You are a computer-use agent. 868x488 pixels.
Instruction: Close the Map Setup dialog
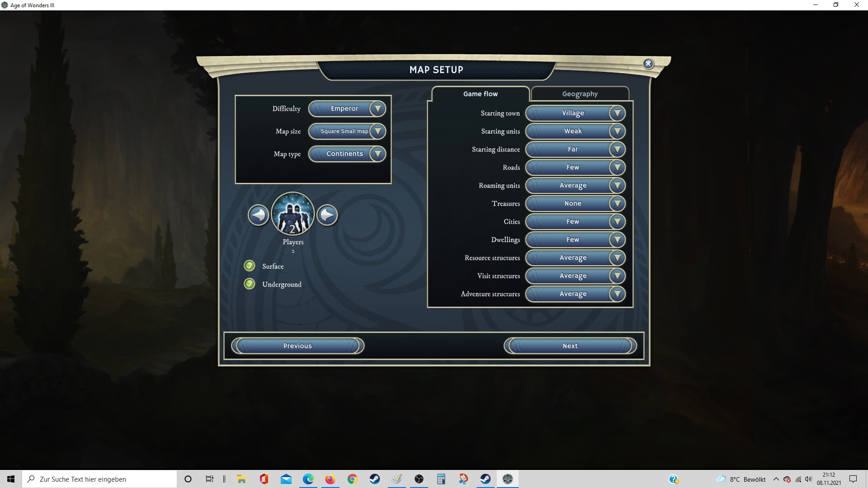tap(648, 64)
